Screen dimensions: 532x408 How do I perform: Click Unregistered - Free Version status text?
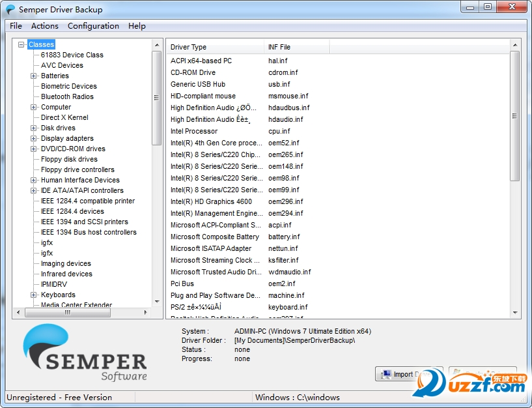click(x=59, y=398)
